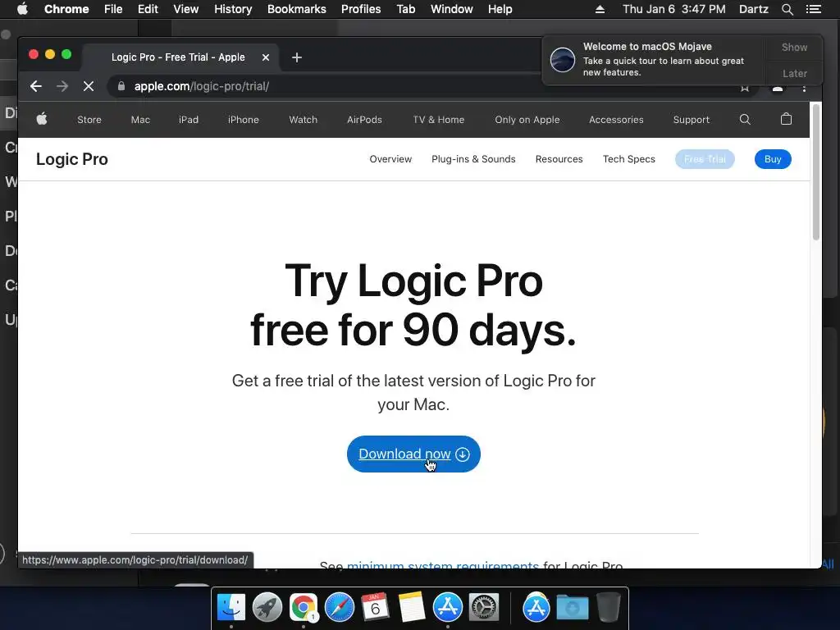Image resolution: width=840 pixels, height=630 pixels.
Task: Click Download now button
Action: click(413, 454)
